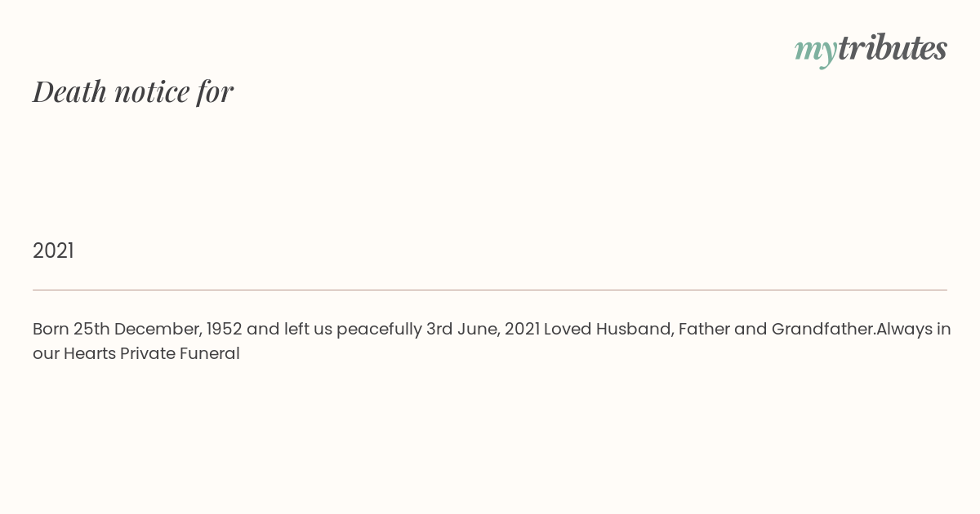The height and width of the screenshot is (514, 980).
Task: Click the "3rd June, 2021" date
Action: click(483, 330)
